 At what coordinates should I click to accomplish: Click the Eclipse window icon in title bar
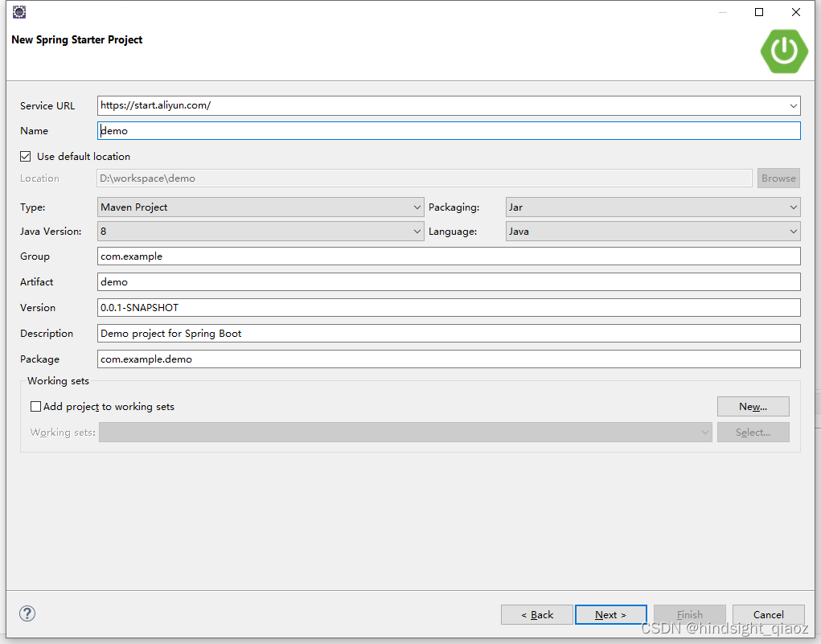pyautogui.click(x=19, y=11)
